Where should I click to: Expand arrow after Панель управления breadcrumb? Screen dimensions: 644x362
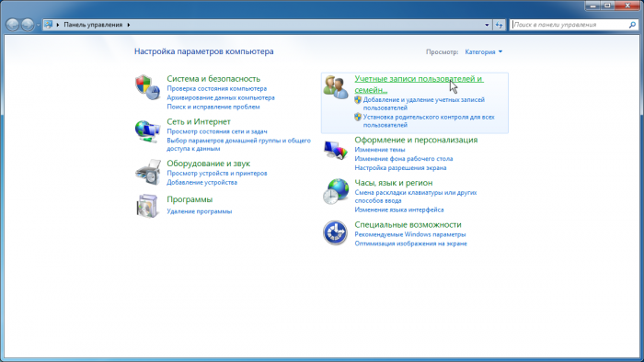(x=129, y=25)
